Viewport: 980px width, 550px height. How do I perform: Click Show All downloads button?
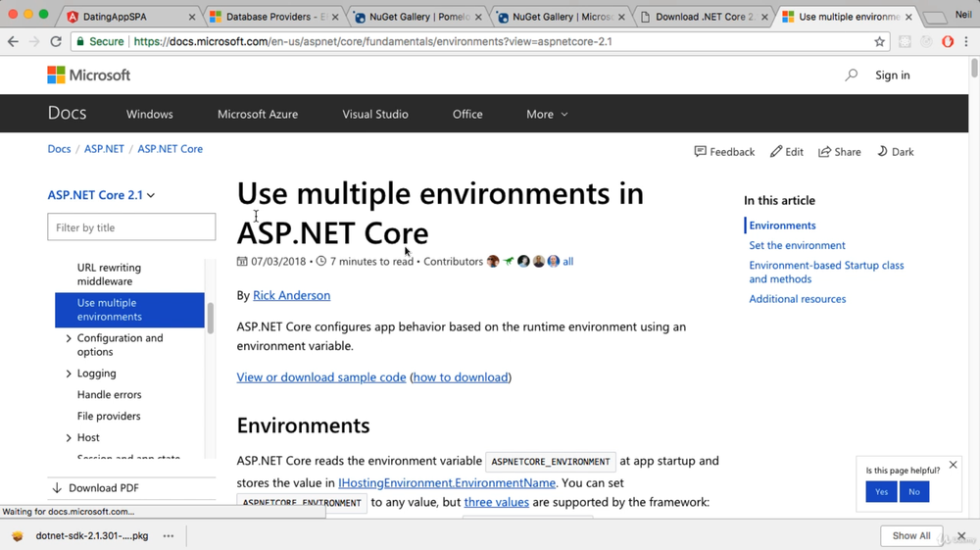click(x=910, y=535)
